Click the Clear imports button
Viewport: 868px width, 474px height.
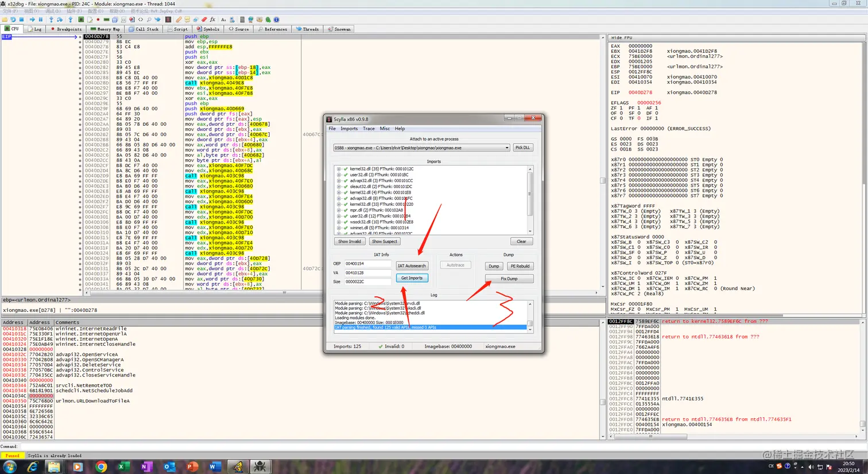coord(521,241)
